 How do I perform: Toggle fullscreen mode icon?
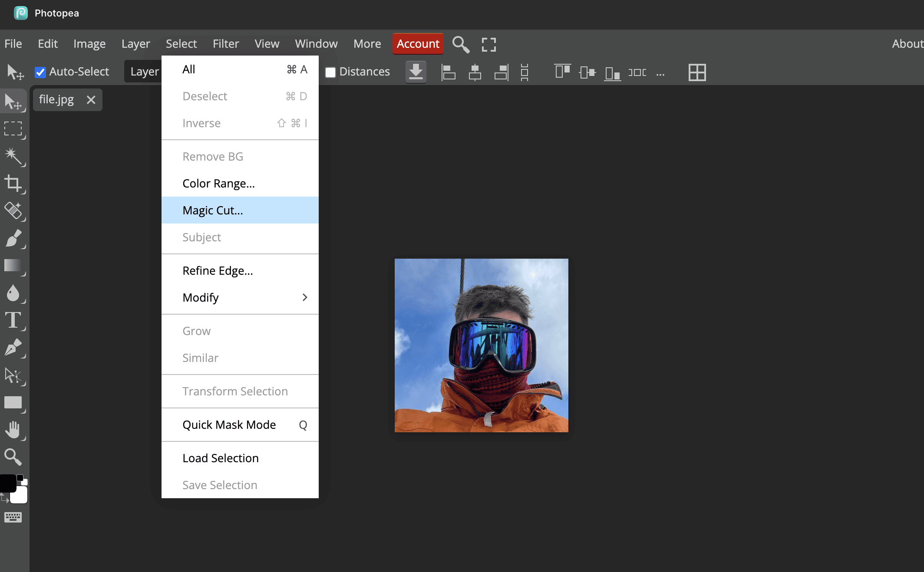click(x=488, y=44)
